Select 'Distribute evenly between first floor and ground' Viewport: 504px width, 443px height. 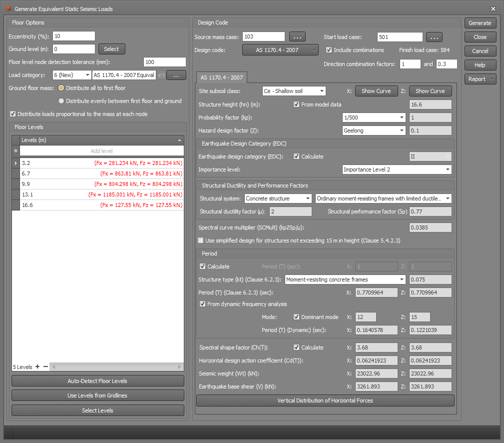tap(61, 101)
